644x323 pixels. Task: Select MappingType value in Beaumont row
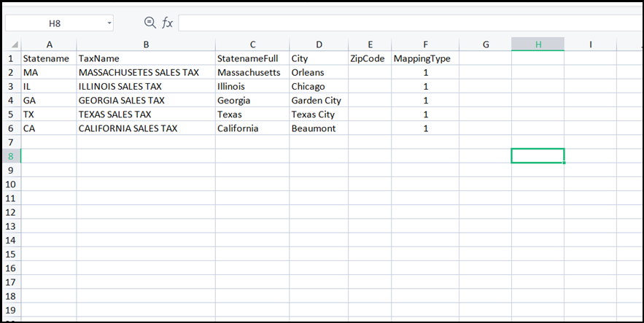tap(425, 128)
